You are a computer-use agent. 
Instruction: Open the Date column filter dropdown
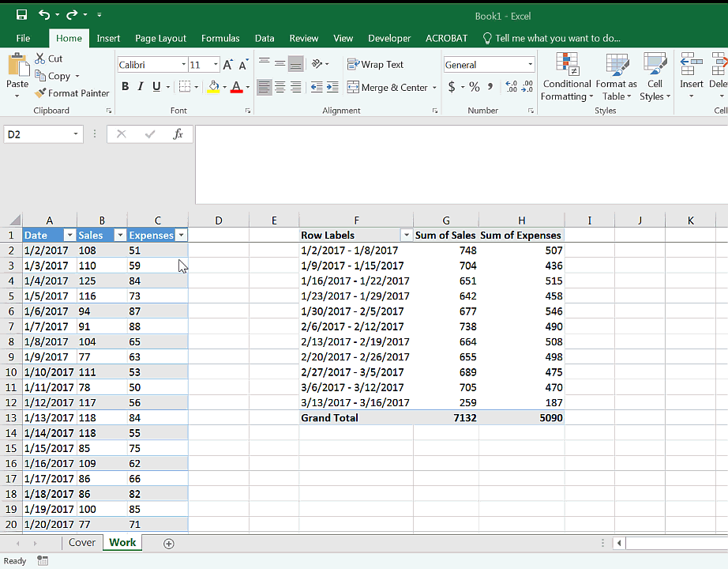pos(69,236)
